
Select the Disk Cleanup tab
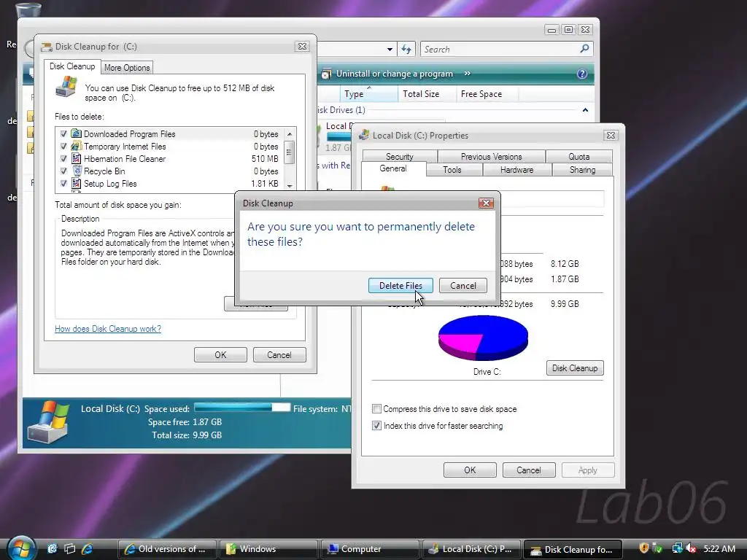72,66
